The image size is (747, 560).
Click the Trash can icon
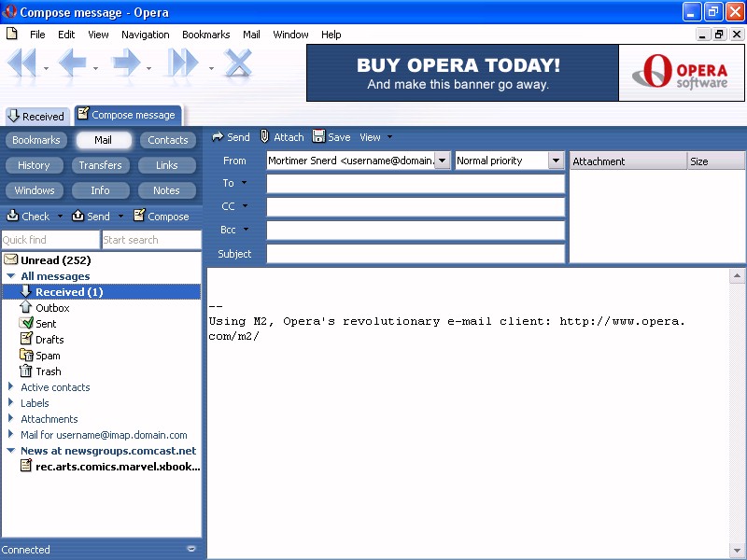(26, 371)
